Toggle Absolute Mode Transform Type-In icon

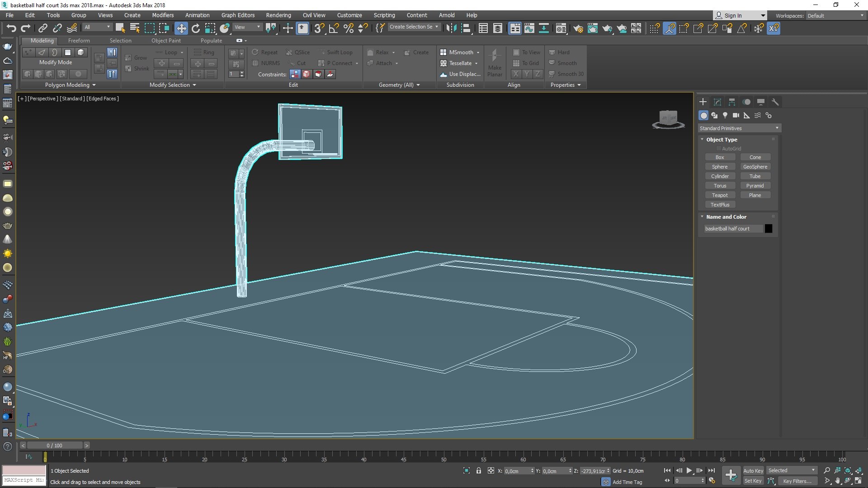(x=491, y=470)
